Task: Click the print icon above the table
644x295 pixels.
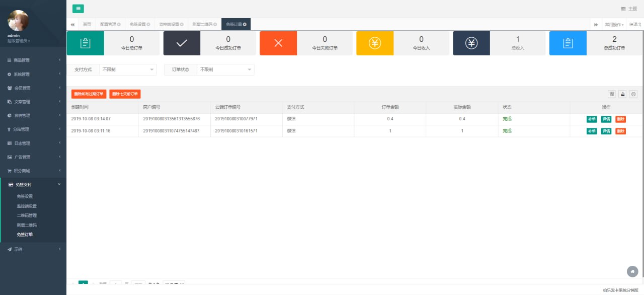Action: pos(633,94)
